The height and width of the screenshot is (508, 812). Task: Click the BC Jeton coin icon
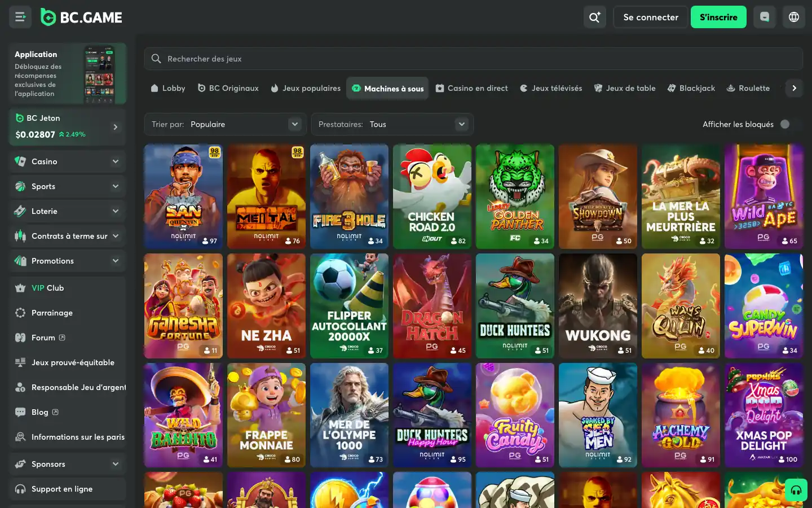pos(20,118)
